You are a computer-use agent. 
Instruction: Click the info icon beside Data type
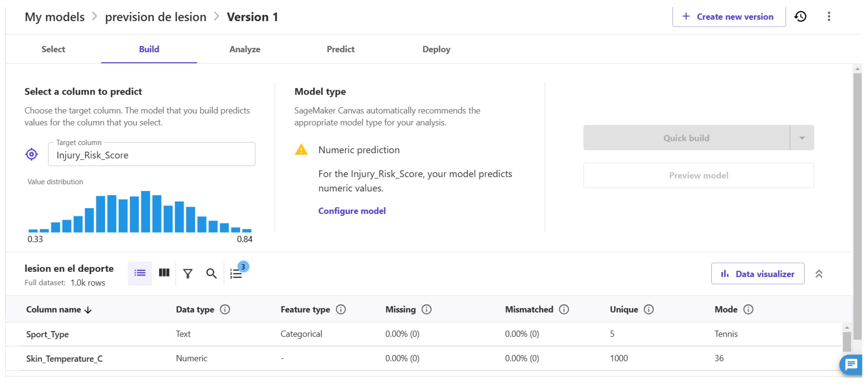tap(225, 309)
